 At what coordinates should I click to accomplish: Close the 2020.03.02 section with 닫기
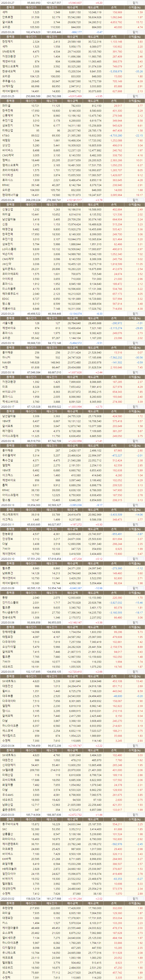pos(135,898)
